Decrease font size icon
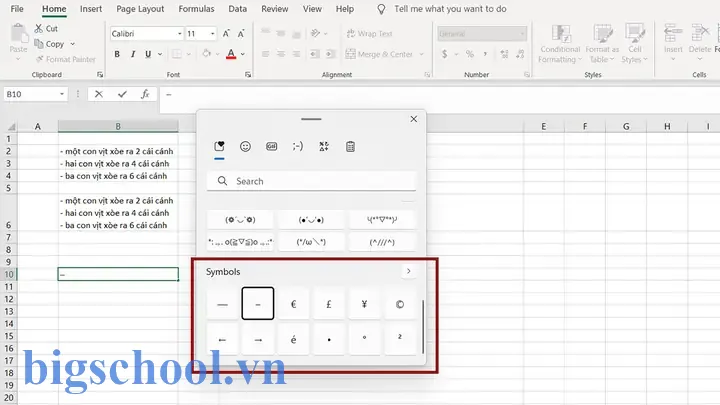Viewport: 720px width, 405px height. point(241,34)
